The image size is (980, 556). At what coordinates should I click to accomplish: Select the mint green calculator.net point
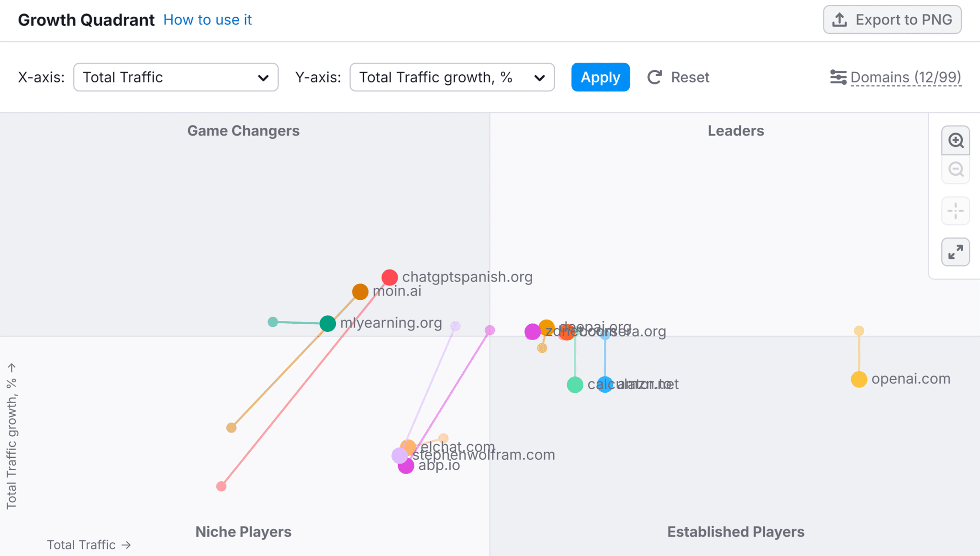(x=575, y=385)
